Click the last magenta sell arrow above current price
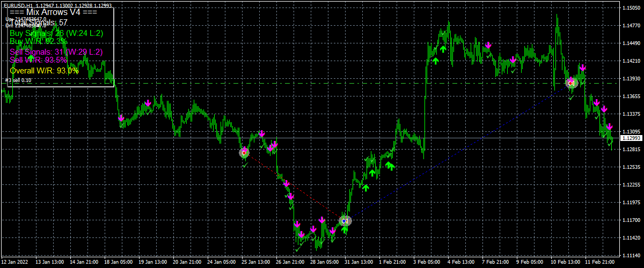The height and width of the screenshot is (268, 644). click(x=609, y=127)
